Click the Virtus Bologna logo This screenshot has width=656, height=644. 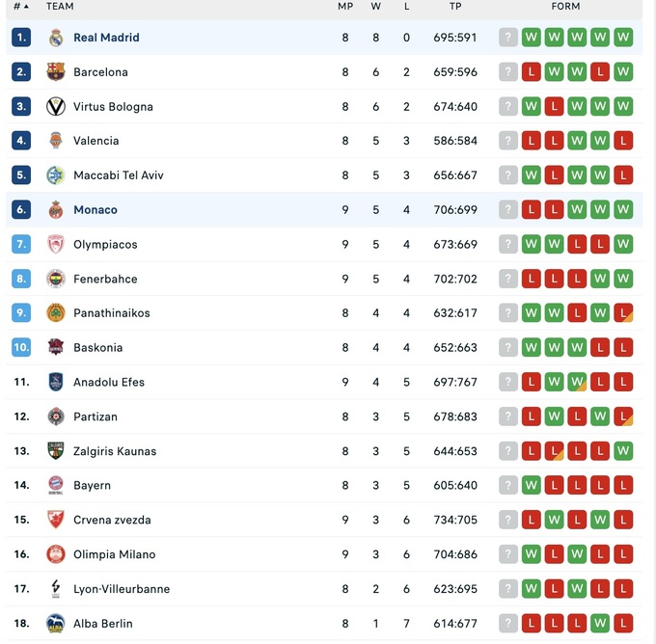point(56,107)
